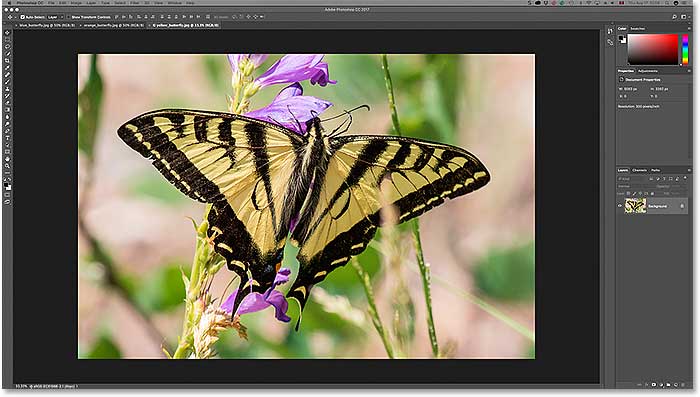Select the Rectangle shape tool
The width and height of the screenshot is (700, 397).
click(7, 152)
